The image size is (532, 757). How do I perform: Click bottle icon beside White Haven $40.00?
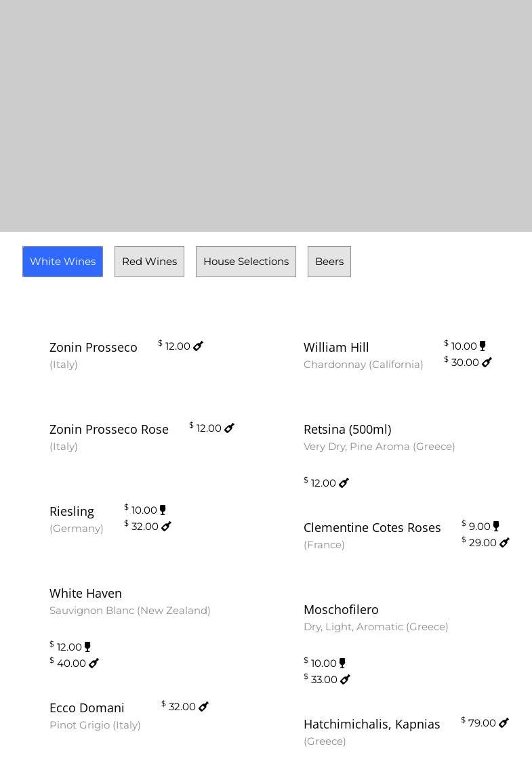coord(94,663)
